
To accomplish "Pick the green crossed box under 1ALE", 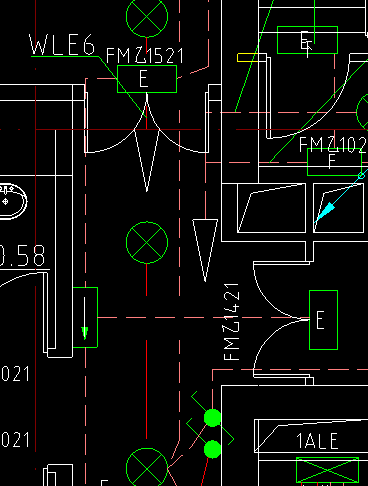I will pos(327,470).
